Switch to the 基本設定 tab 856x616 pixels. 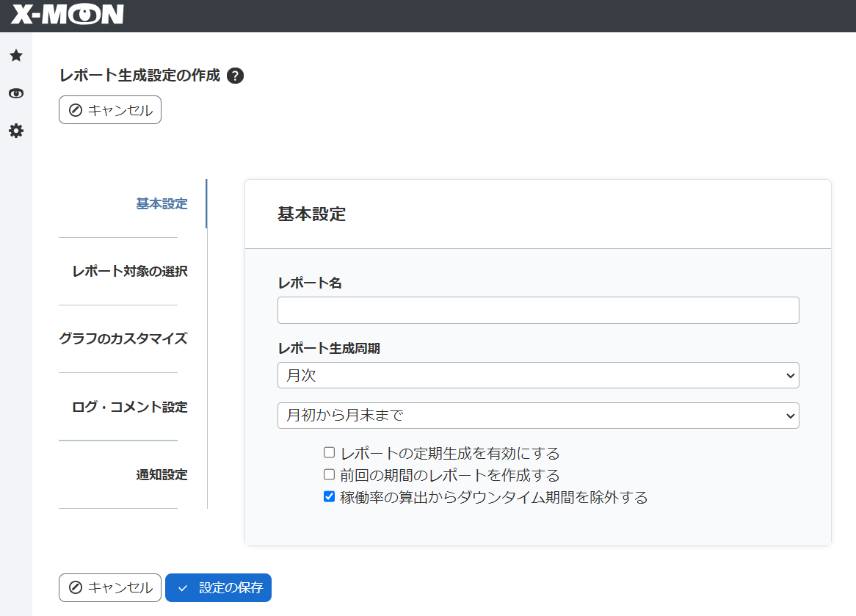162,203
